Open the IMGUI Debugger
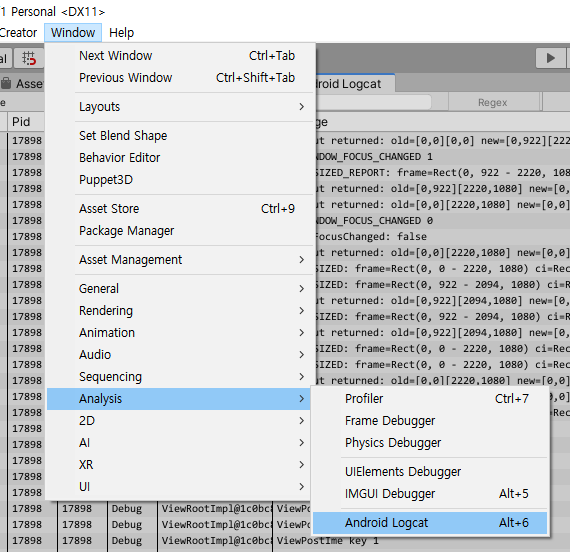Image resolution: width=570 pixels, height=552 pixels. [x=430, y=494]
